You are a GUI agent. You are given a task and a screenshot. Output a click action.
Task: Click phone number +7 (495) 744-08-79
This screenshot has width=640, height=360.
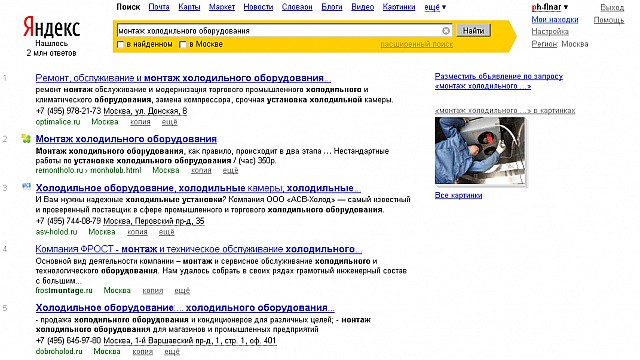[68, 221]
